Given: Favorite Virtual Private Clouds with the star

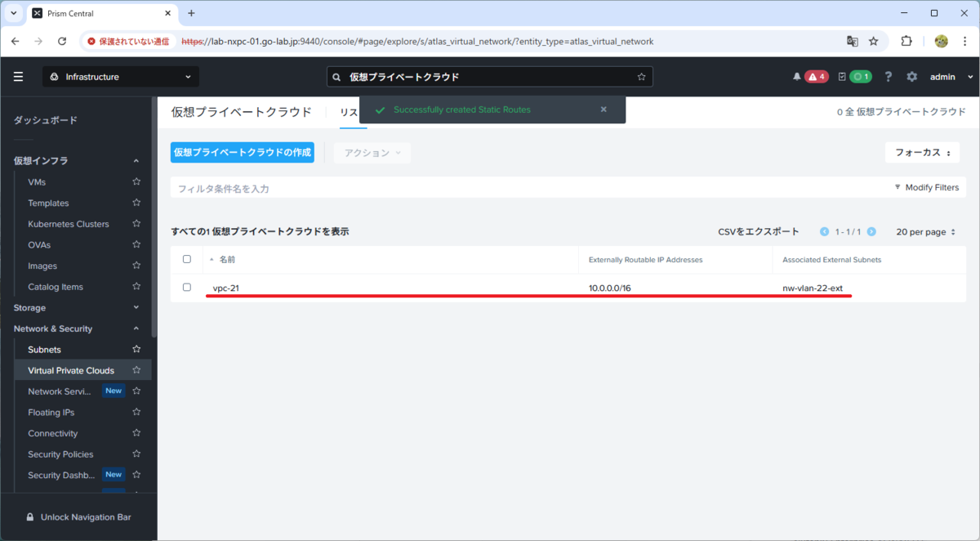Looking at the screenshot, I should coord(136,370).
